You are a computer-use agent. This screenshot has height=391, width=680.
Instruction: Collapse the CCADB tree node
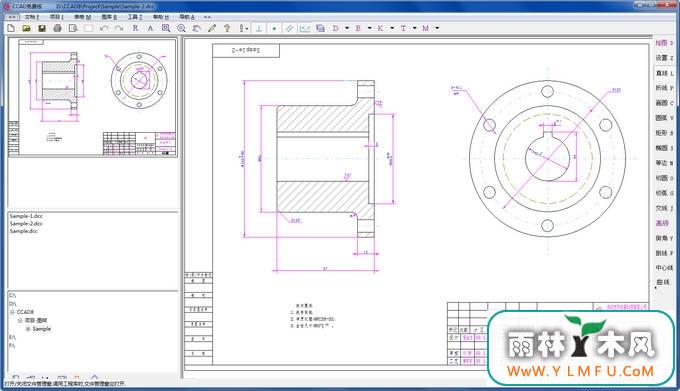(x=12, y=312)
